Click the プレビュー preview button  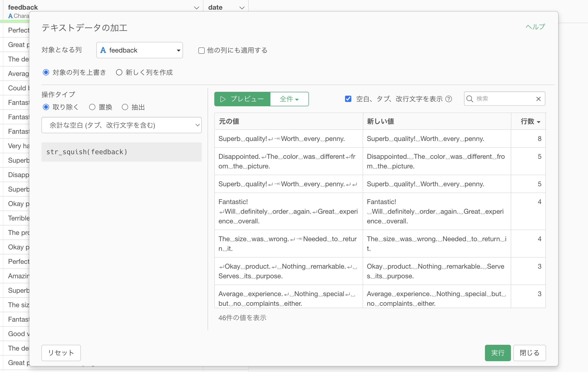(242, 99)
